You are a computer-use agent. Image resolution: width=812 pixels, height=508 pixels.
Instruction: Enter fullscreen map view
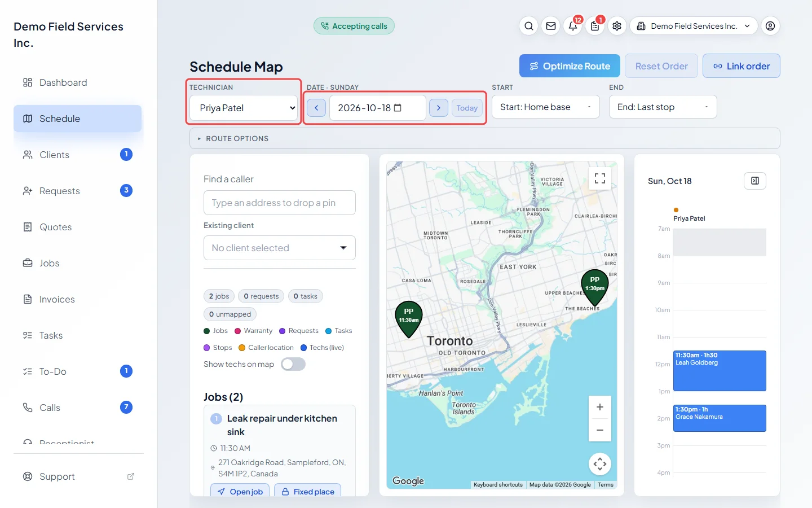pos(600,178)
